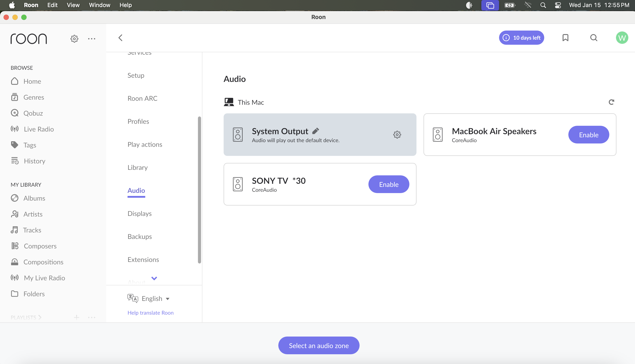Follow the Help translate Roon link
This screenshot has width=635, height=364.
(150, 312)
